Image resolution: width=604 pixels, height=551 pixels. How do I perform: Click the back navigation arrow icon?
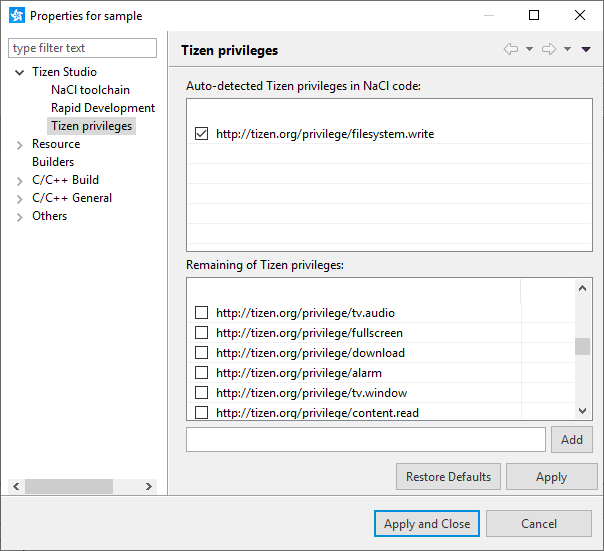511,50
